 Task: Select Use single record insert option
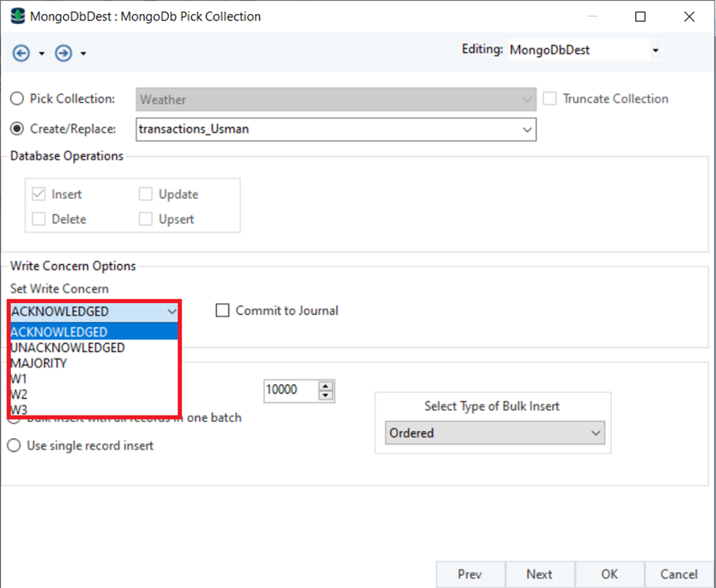pyautogui.click(x=14, y=446)
